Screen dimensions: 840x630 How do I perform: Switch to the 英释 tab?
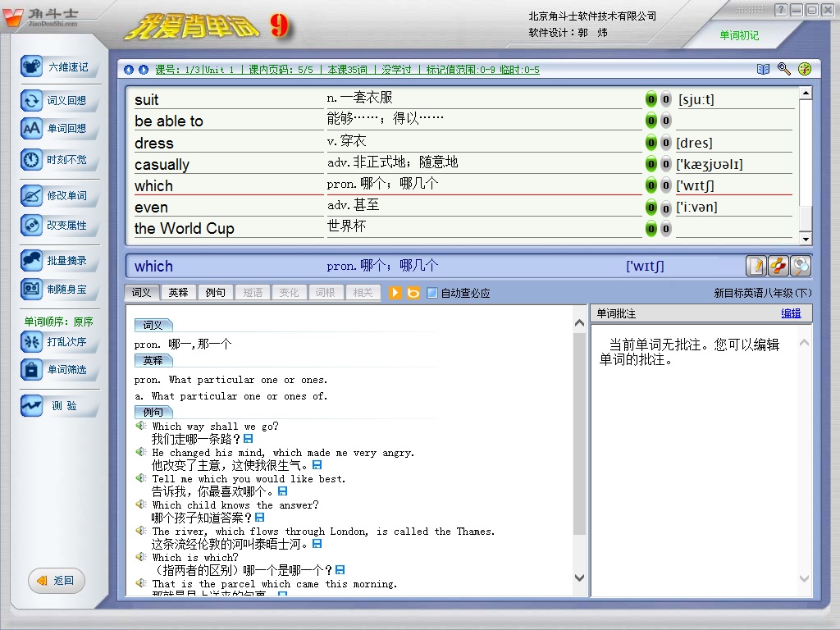pos(178,293)
